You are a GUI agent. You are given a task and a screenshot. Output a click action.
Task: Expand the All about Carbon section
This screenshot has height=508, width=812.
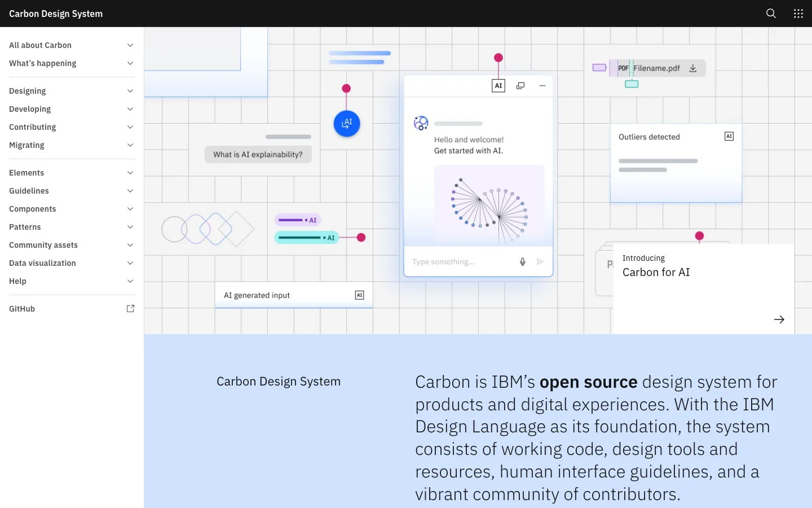pyautogui.click(x=72, y=45)
